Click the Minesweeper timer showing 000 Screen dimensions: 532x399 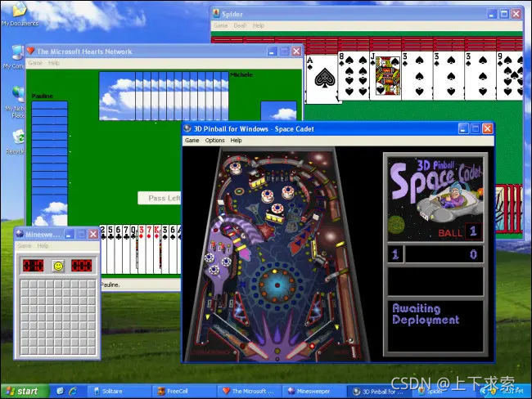[x=81, y=266]
